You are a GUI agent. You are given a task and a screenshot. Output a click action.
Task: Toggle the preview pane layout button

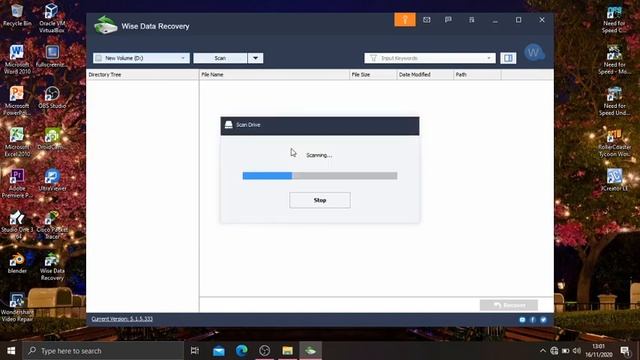(x=508, y=58)
